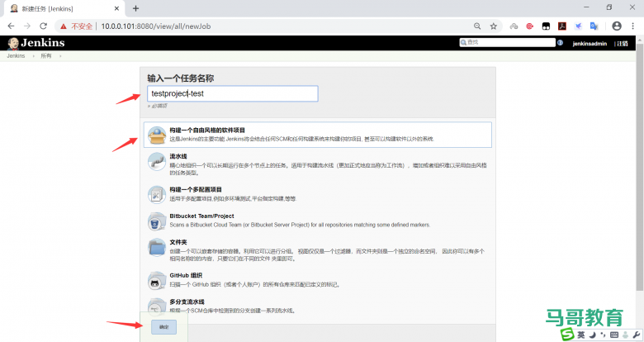Viewport: 644px width, 342px height.
Task: Click the blue bird extension icon
Action: 578,26
